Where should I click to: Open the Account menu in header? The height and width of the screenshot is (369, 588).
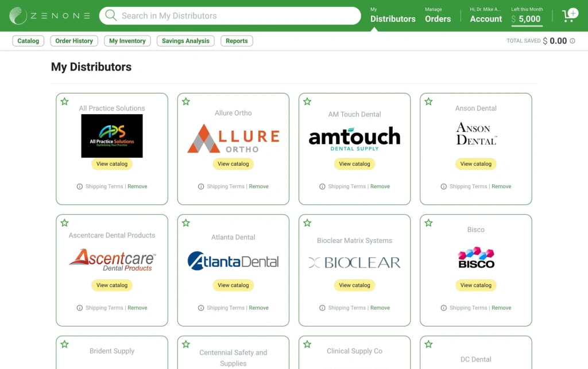pos(486,15)
